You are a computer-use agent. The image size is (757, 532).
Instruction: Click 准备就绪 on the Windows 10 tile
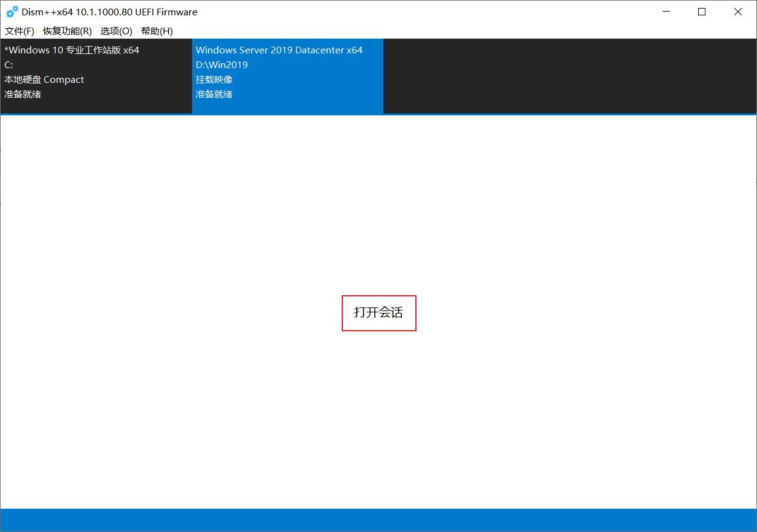(22, 94)
